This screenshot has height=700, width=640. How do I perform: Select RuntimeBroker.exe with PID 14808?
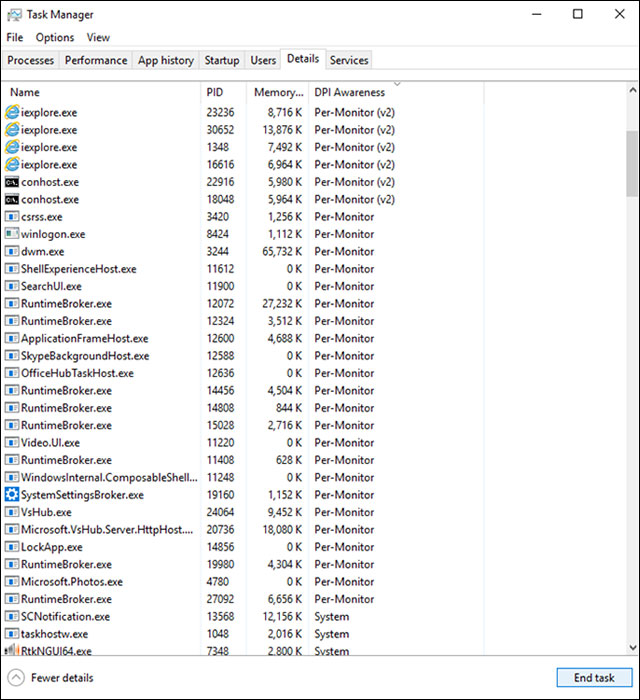tap(243, 408)
